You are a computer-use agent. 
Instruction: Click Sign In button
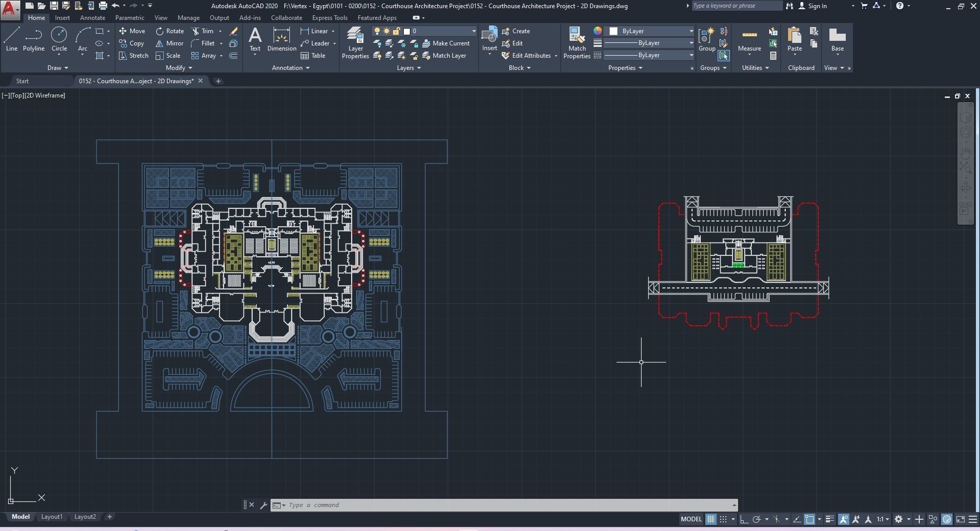[x=813, y=6]
